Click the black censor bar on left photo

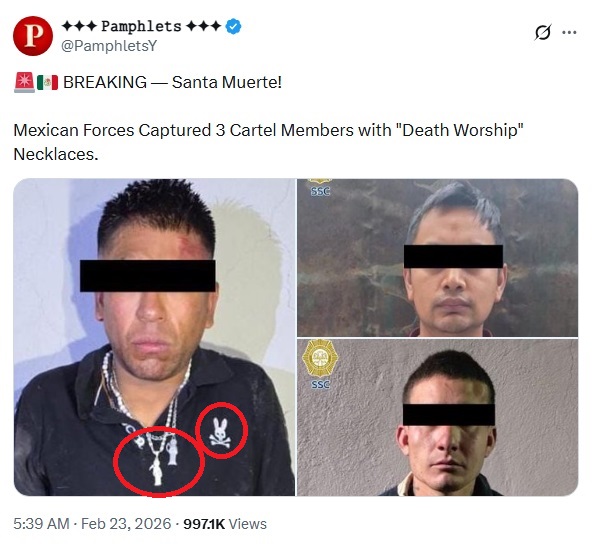(147, 275)
